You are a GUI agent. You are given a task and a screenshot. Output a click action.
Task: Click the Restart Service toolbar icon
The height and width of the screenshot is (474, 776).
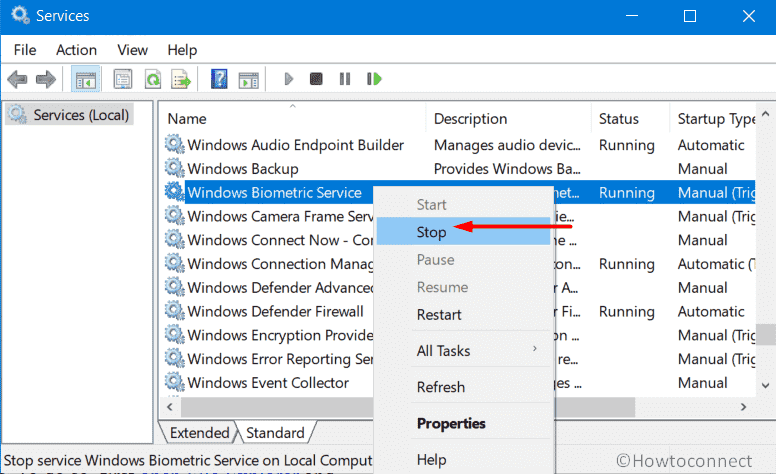point(374,79)
